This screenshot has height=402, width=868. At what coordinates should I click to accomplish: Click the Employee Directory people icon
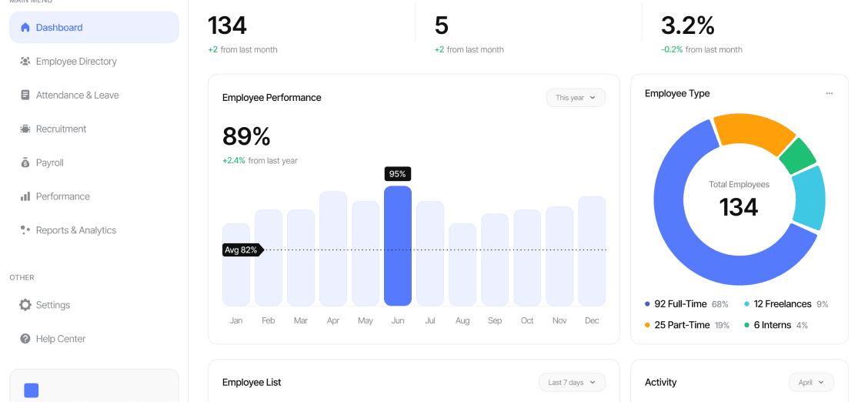coord(25,62)
